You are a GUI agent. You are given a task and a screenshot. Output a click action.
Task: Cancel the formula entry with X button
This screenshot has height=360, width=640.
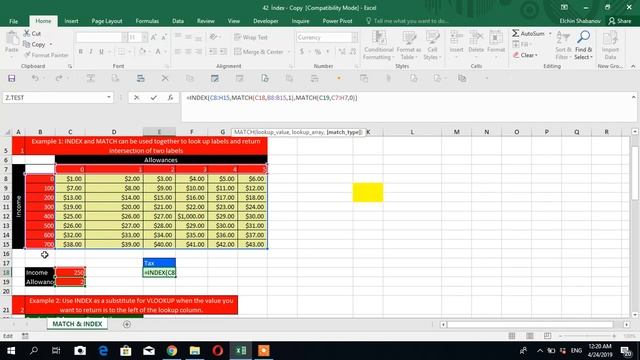pyautogui.click(x=137, y=98)
